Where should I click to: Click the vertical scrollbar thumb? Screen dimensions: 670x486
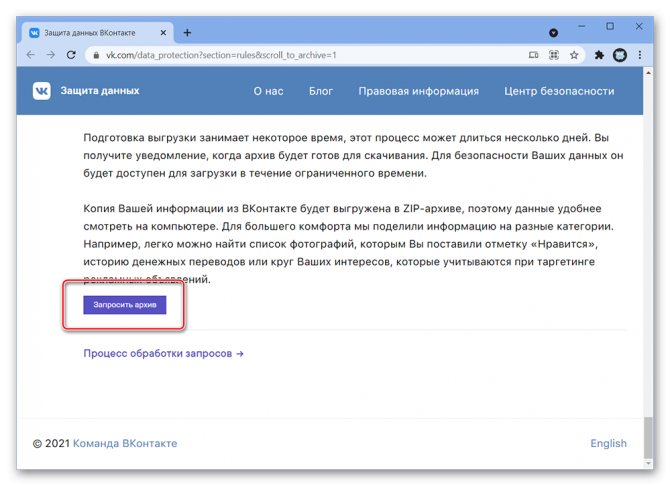pyautogui.click(x=648, y=437)
